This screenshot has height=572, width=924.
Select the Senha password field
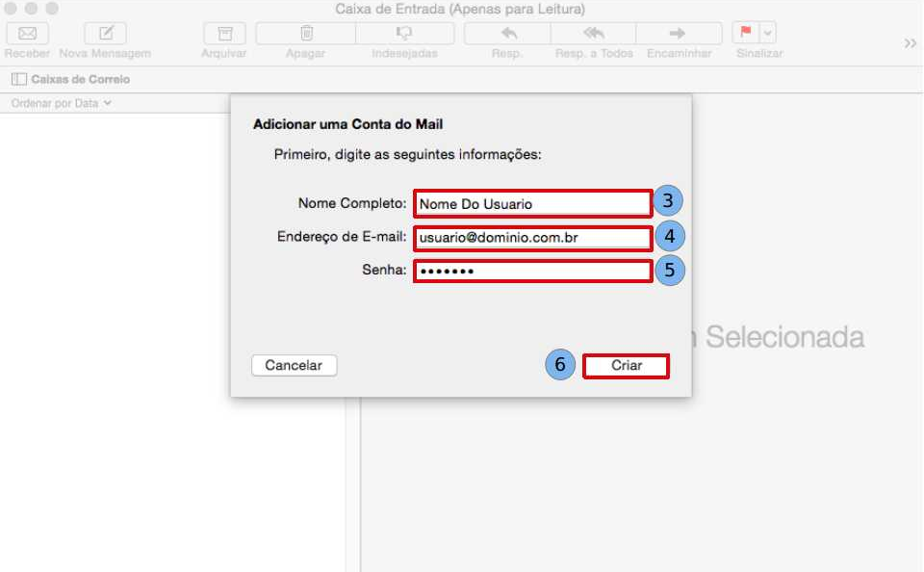[x=532, y=272]
